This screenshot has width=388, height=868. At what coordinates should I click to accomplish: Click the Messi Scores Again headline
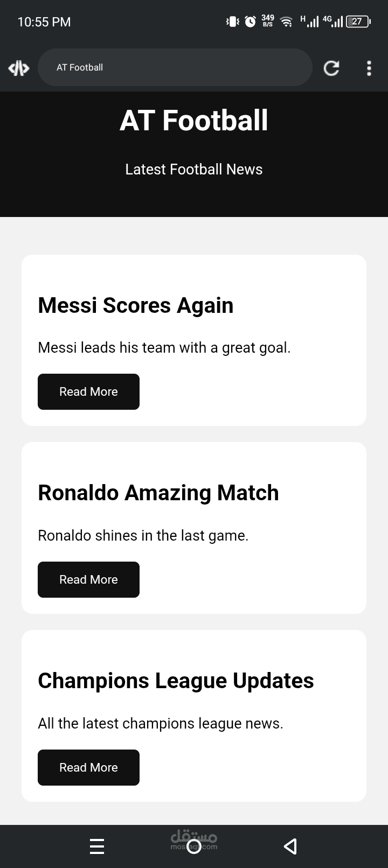pyautogui.click(x=136, y=305)
